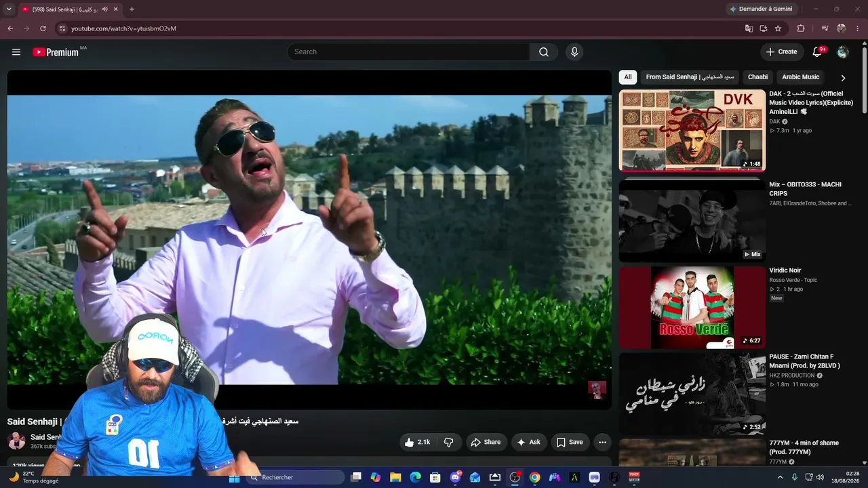This screenshot has width=868, height=488.
Task: Translate this page icon in address bar
Action: (x=749, y=28)
